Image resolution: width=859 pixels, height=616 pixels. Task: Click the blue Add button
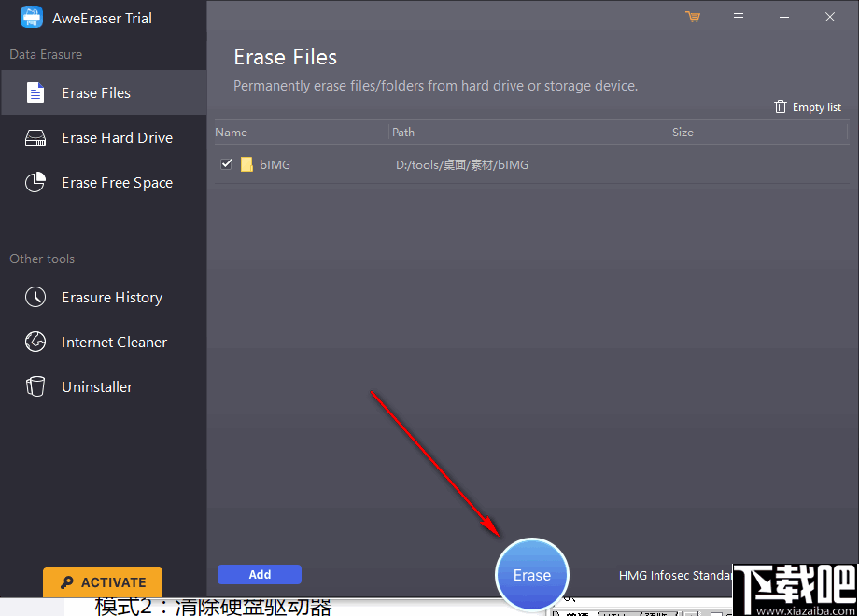point(260,574)
